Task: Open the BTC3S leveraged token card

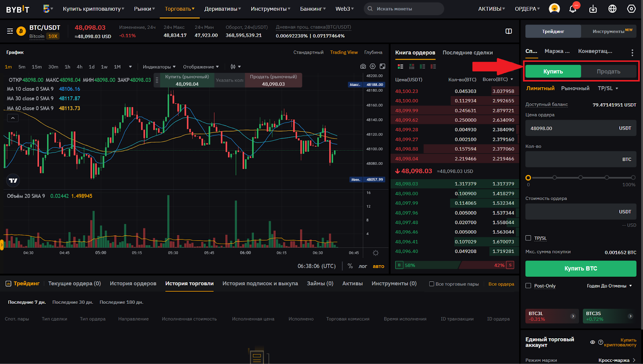Action: pos(609,316)
